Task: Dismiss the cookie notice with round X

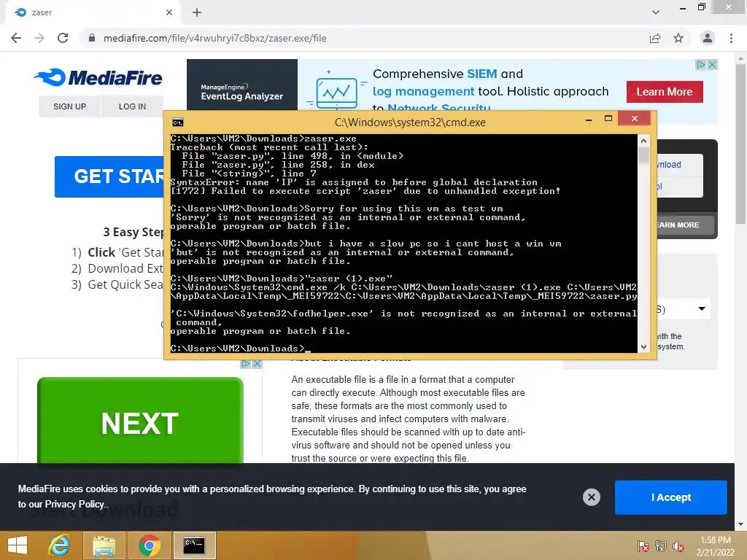Action: [591, 497]
